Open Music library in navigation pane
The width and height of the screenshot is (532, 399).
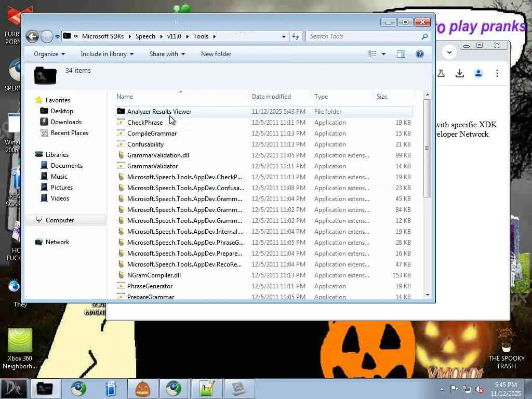coord(59,177)
